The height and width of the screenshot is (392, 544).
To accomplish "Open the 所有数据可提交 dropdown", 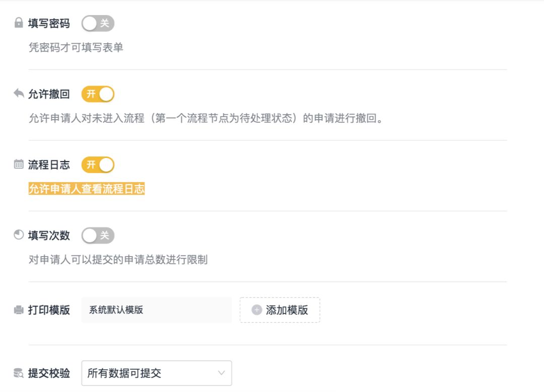I will tap(151, 373).
